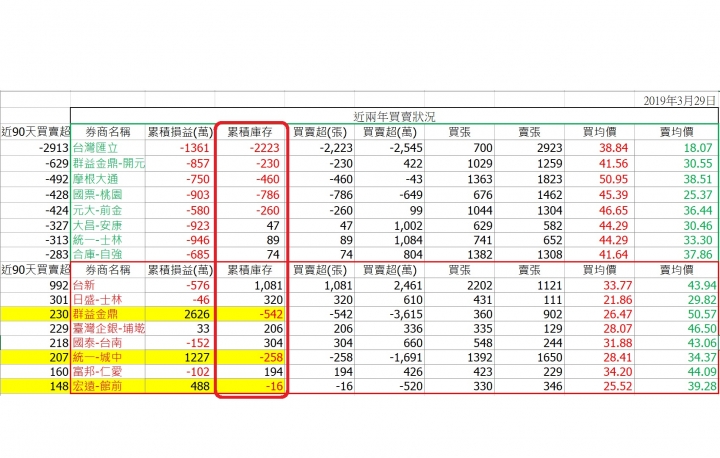Click the 賣張 value 902
Viewport: 720px width, 458px height.
click(552, 314)
